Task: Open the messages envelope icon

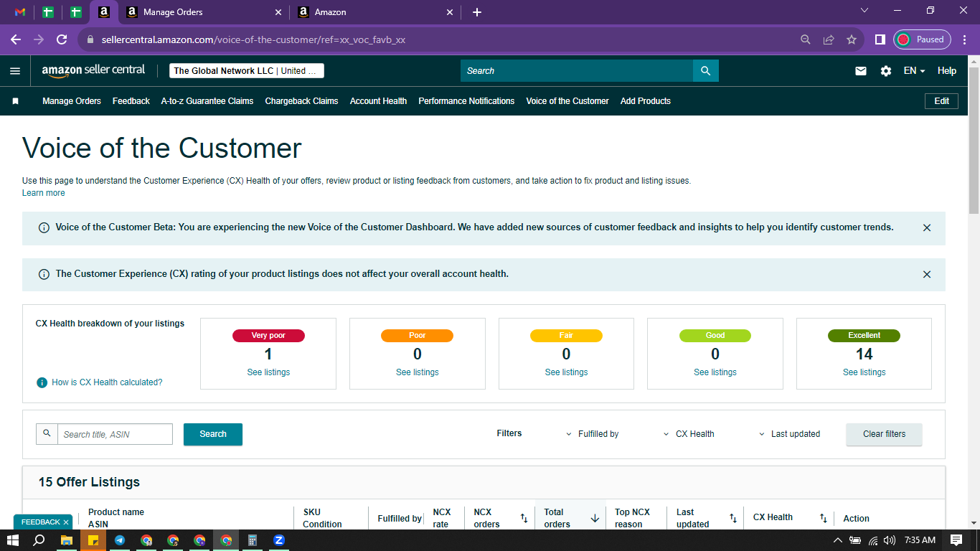Action: (861, 71)
